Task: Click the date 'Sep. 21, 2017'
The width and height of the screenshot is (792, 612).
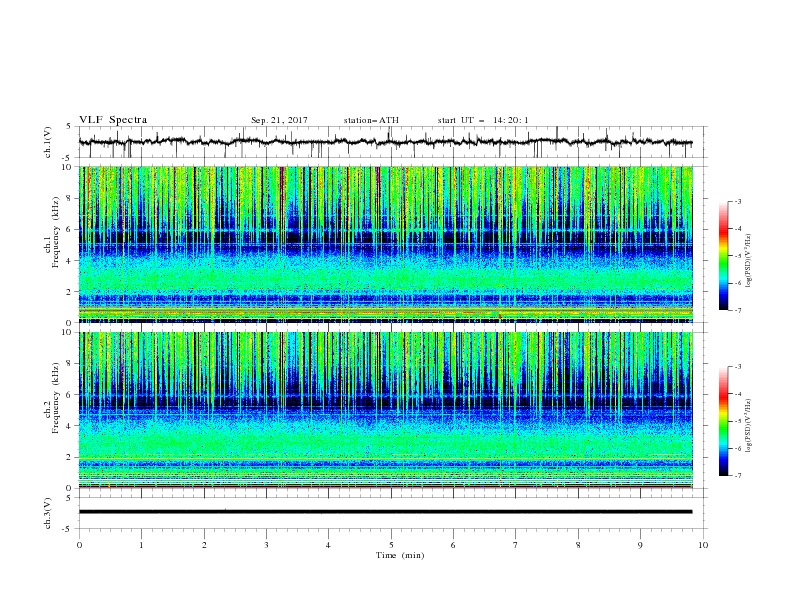Action: pyautogui.click(x=279, y=120)
